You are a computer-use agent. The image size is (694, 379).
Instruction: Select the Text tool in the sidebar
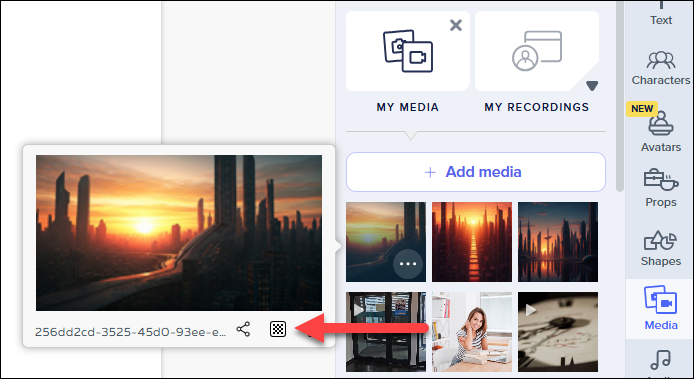coord(661,13)
